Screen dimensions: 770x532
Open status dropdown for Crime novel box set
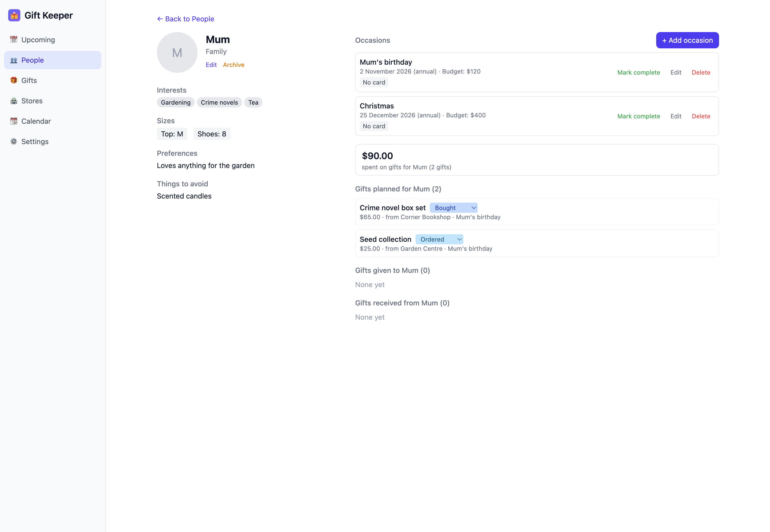click(x=453, y=208)
